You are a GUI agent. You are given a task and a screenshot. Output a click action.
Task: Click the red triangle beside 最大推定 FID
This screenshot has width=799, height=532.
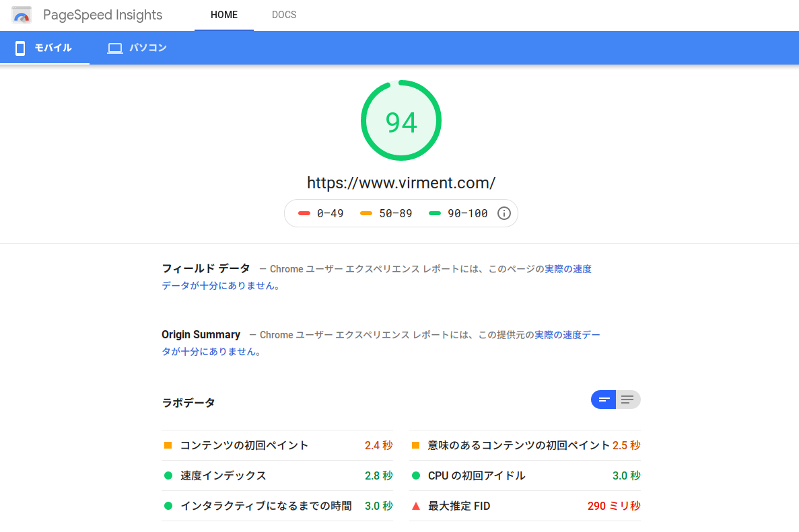[415, 505]
